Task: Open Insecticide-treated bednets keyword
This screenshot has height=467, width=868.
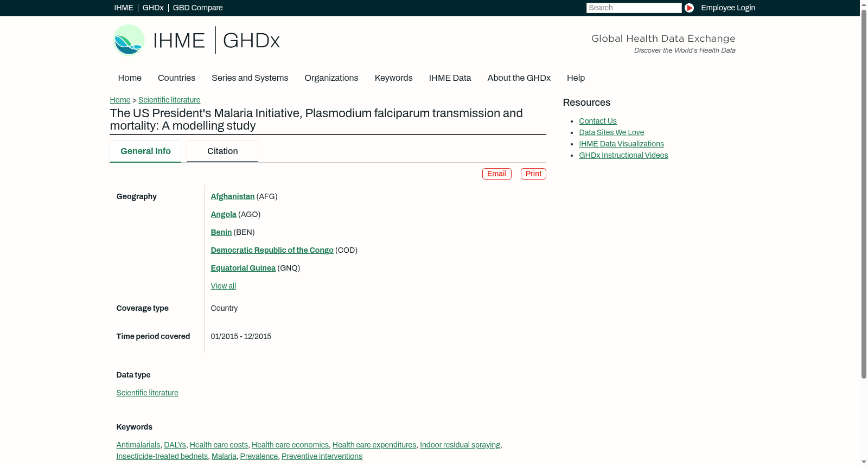Action: [x=162, y=456]
